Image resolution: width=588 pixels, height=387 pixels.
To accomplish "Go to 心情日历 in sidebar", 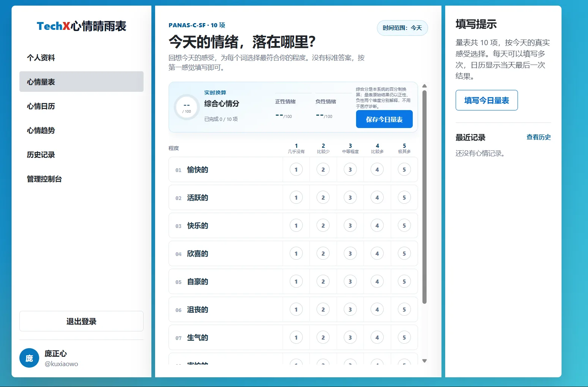I will pyautogui.click(x=81, y=106).
